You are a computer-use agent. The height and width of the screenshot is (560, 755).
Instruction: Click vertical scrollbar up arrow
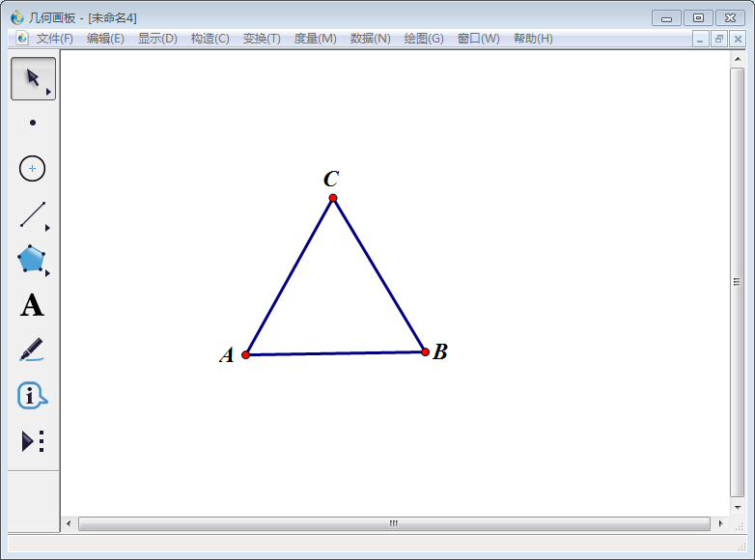[x=738, y=59]
